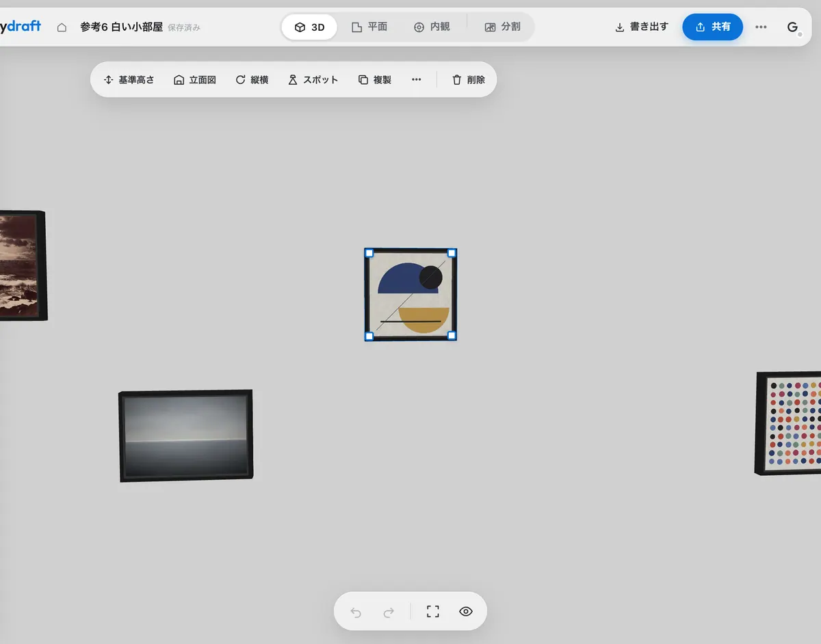Go to home via house icon

[62, 27]
